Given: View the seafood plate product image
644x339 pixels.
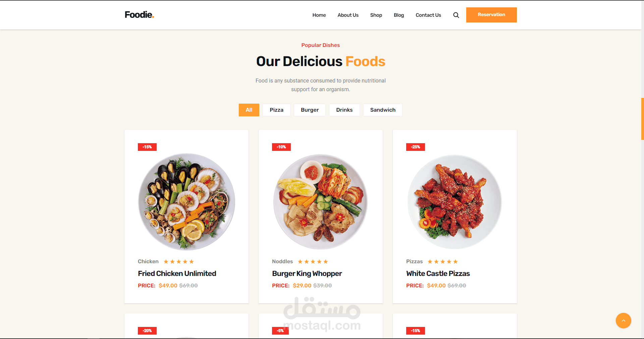Looking at the screenshot, I should click(x=186, y=202).
